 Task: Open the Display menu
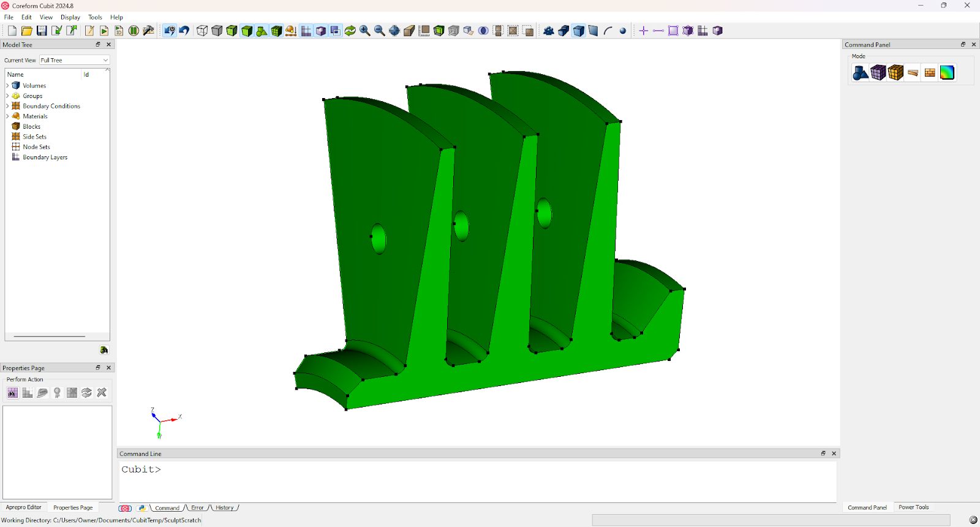click(70, 17)
